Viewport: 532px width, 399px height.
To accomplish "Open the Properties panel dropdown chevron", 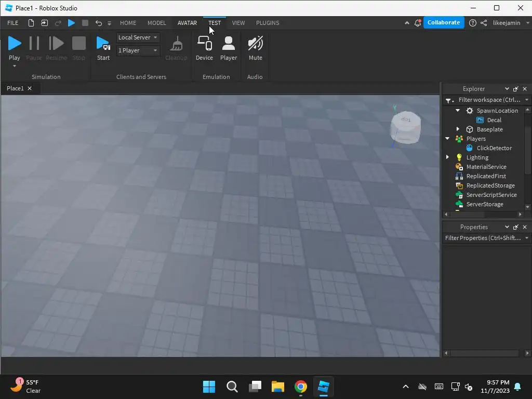I will pos(507,227).
